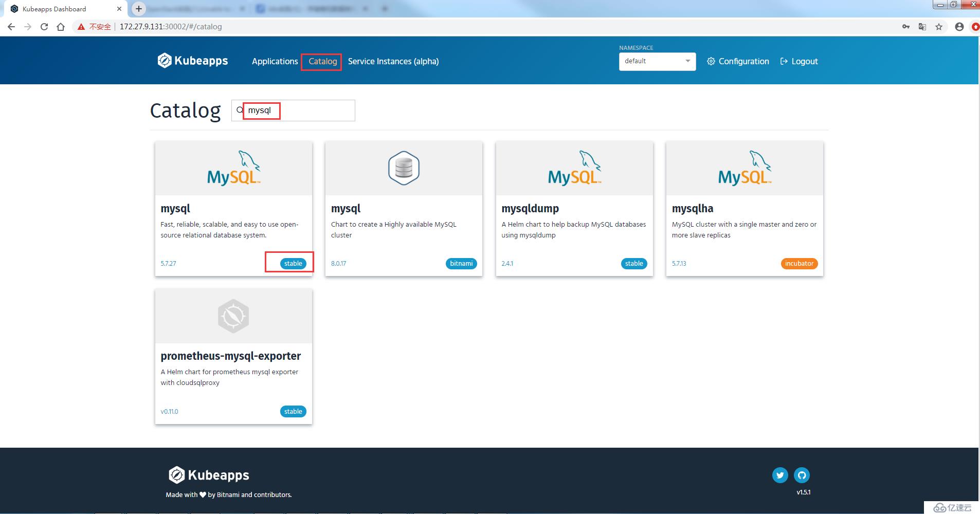Open prometheus-mysql-exporter placeholder icon

click(x=233, y=316)
